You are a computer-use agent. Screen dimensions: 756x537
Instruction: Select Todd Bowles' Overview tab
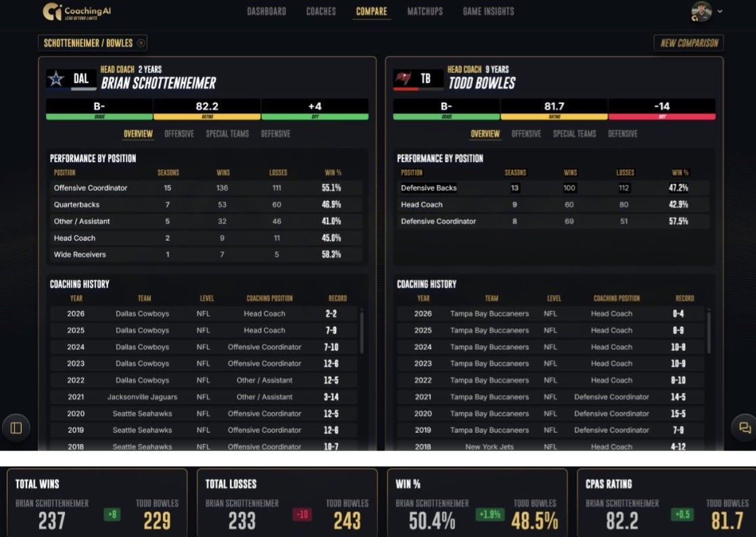485,134
